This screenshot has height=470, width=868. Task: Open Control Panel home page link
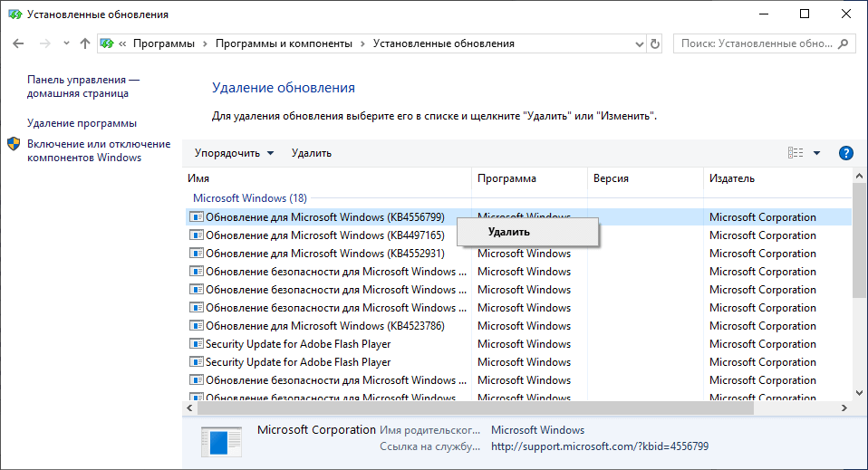pyautogui.click(x=83, y=86)
